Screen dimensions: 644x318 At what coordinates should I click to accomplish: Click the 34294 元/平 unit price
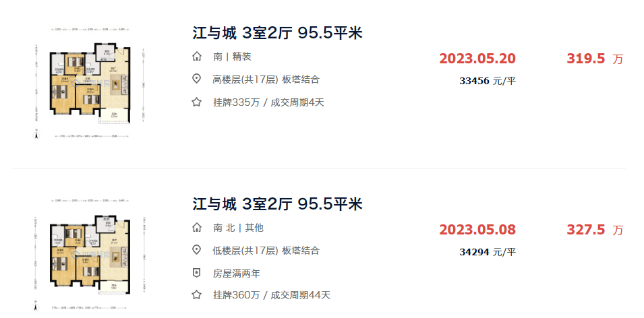(x=488, y=252)
